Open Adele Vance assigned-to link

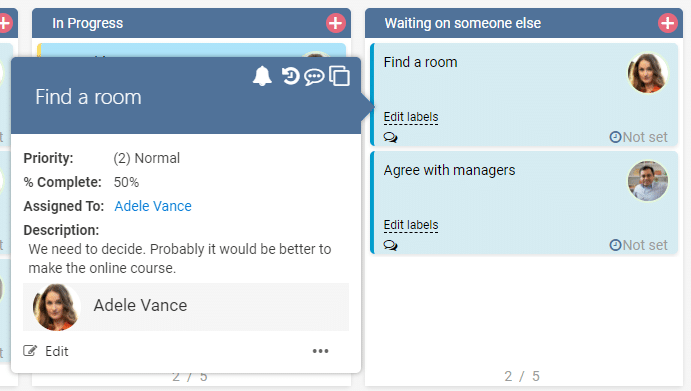tap(153, 206)
